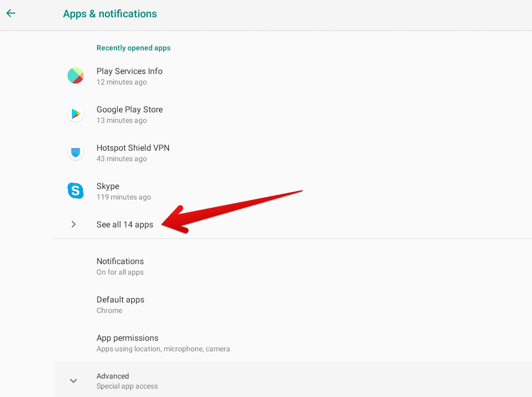Click the 'Special app access' subtitle
Viewport: 532px width, 397px height.
(127, 386)
